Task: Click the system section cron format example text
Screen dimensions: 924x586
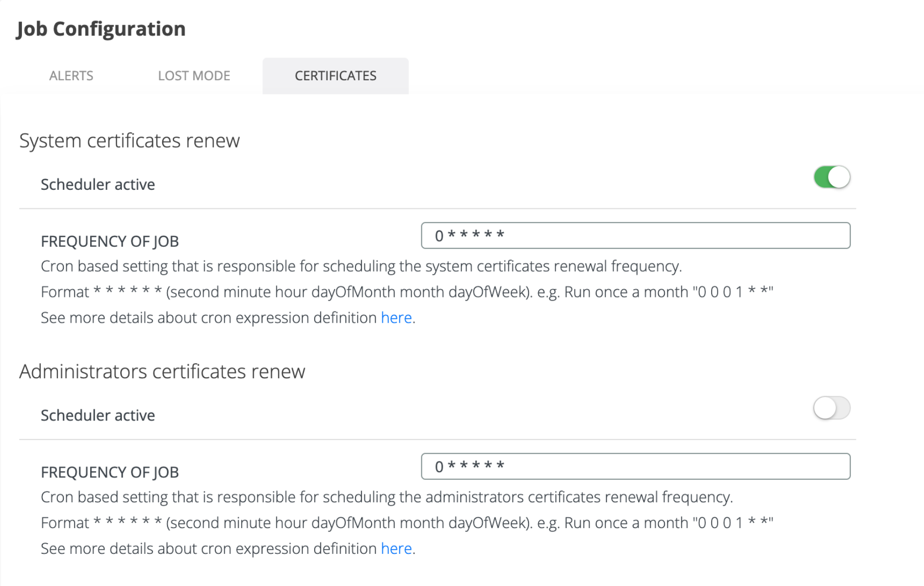Action: (x=407, y=292)
